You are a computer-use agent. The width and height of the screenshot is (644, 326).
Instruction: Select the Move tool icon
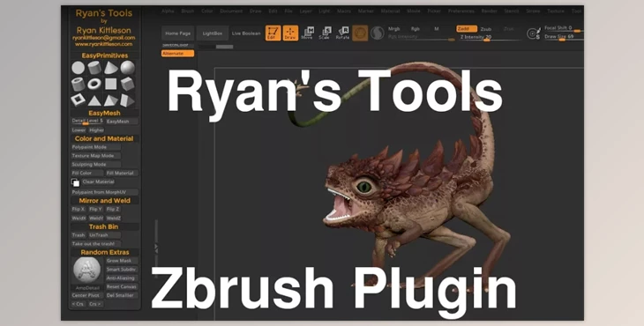[308, 33]
